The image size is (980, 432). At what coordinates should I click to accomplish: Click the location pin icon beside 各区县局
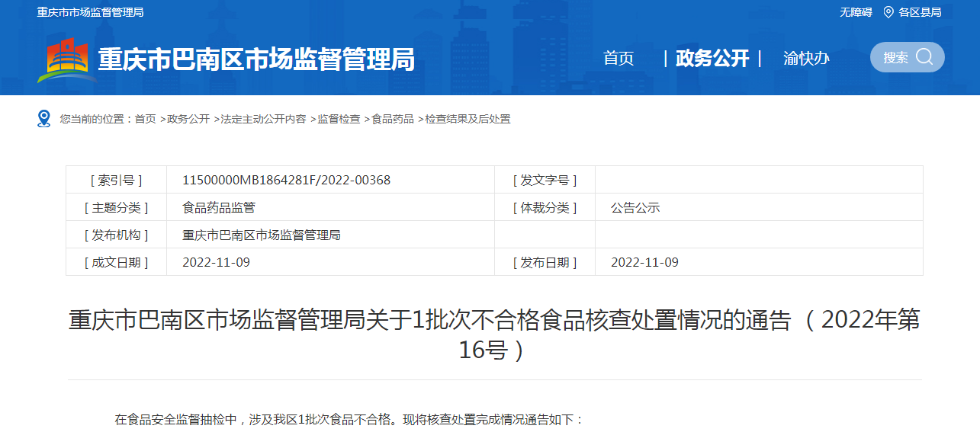pos(888,12)
